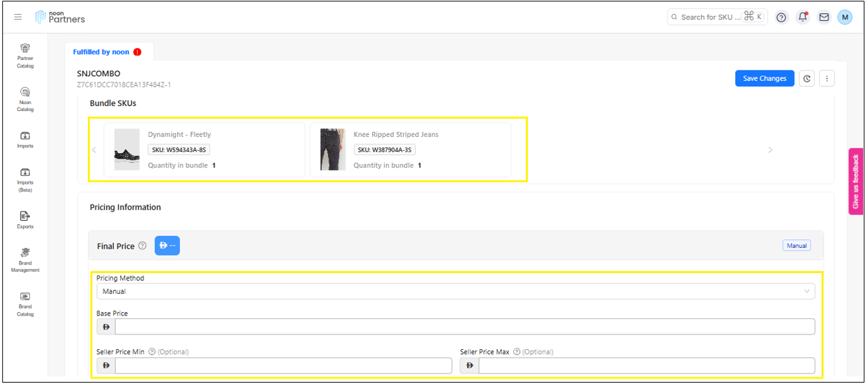Open Brand Catalog in sidebar
Viewport: 868px width, 384px height.
click(x=25, y=303)
